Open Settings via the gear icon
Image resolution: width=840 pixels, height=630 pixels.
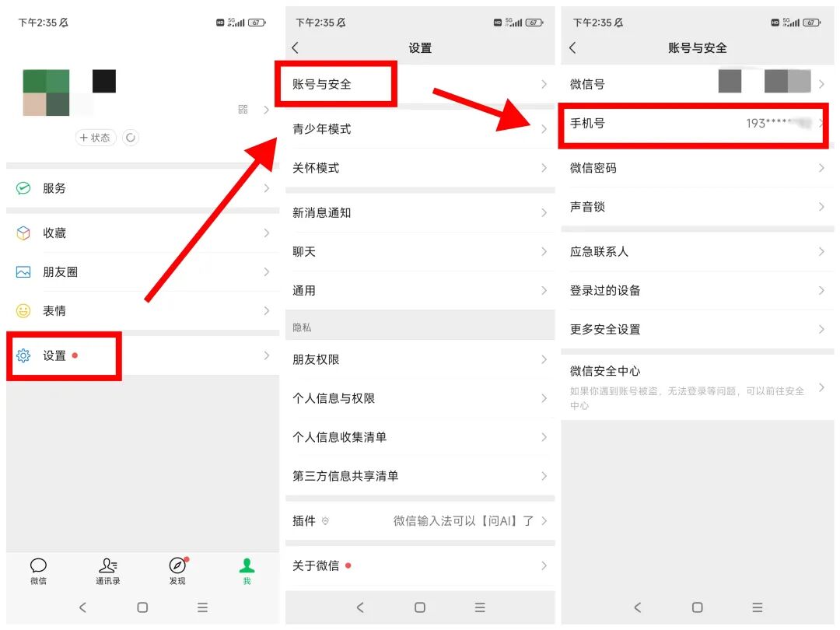(23, 355)
